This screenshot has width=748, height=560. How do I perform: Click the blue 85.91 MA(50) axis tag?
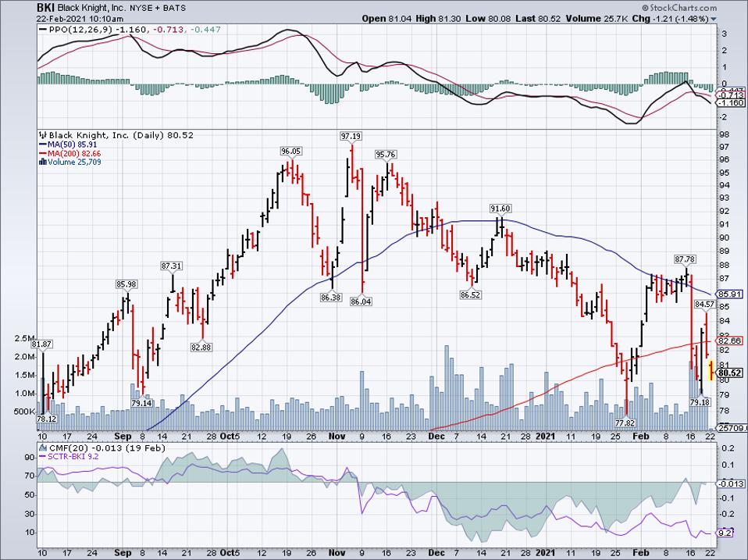pyautogui.click(x=731, y=294)
